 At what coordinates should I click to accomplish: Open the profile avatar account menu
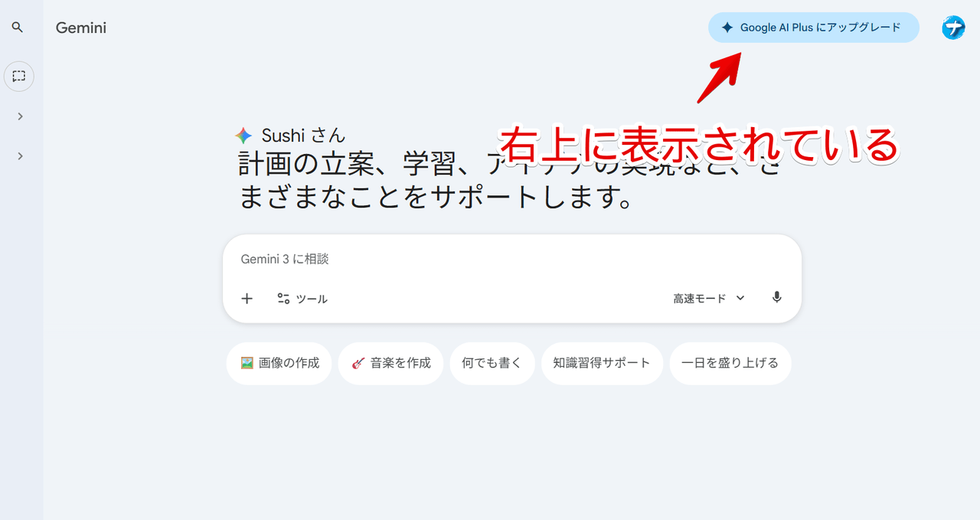(x=953, y=28)
